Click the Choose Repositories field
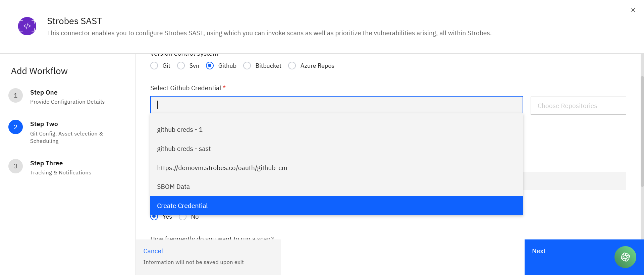This screenshot has width=644, height=275. pyautogui.click(x=578, y=106)
